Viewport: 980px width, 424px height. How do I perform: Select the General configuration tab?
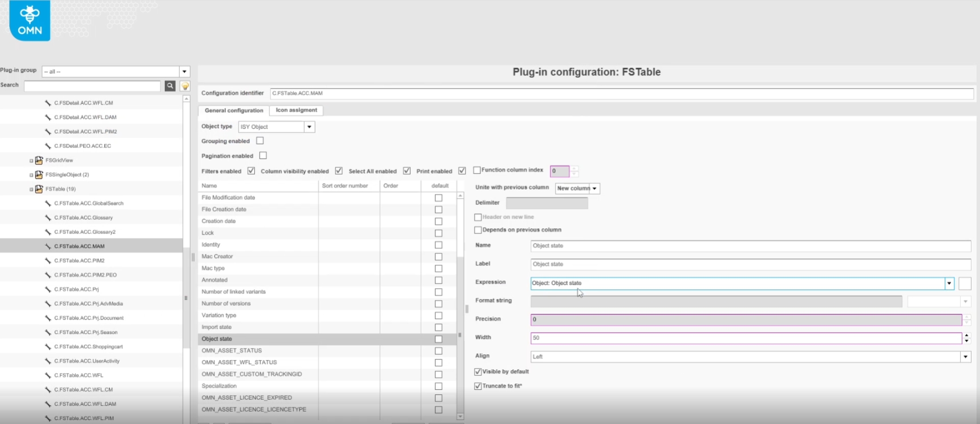pos(234,111)
